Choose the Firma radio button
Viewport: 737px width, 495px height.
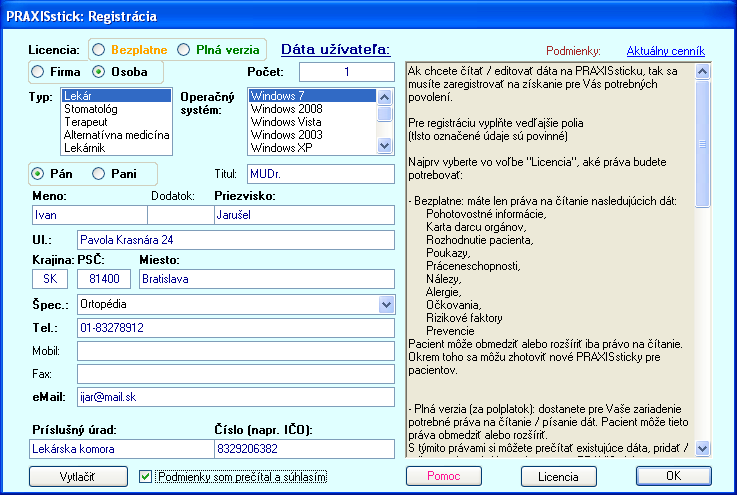click(x=37, y=72)
